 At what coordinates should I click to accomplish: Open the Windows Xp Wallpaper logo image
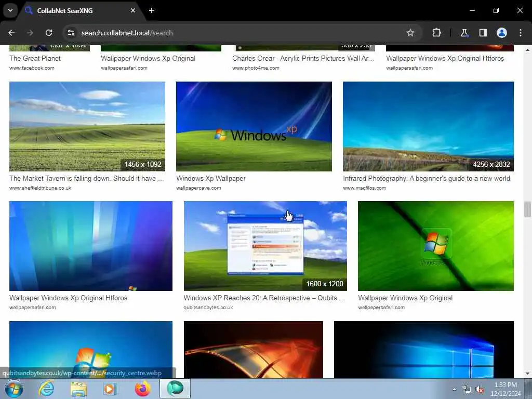coord(254,126)
